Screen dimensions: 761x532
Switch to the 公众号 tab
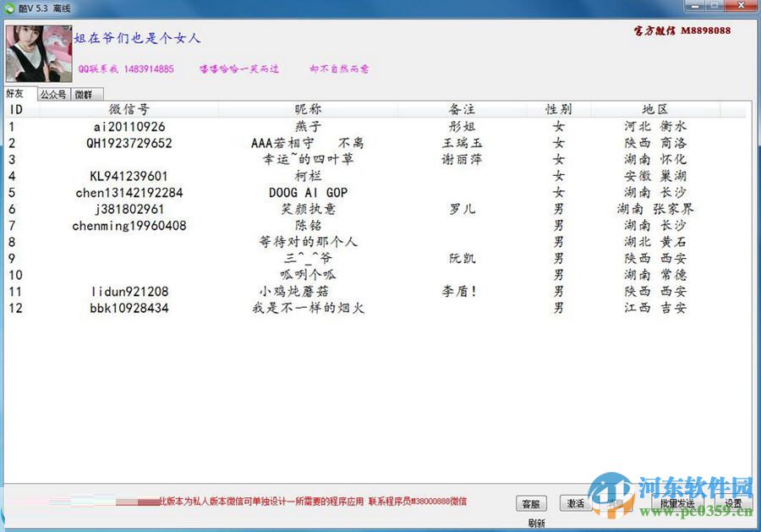(x=52, y=94)
